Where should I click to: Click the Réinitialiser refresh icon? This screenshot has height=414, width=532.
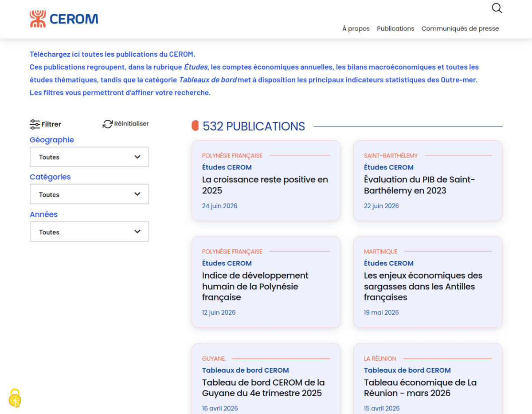[x=107, y=124]
